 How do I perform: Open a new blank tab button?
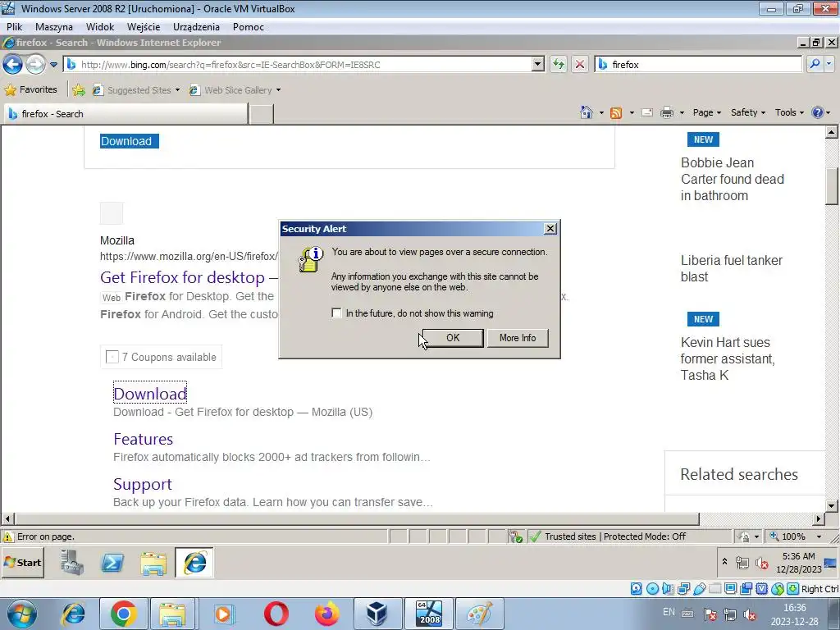click(x=262, y=114)
